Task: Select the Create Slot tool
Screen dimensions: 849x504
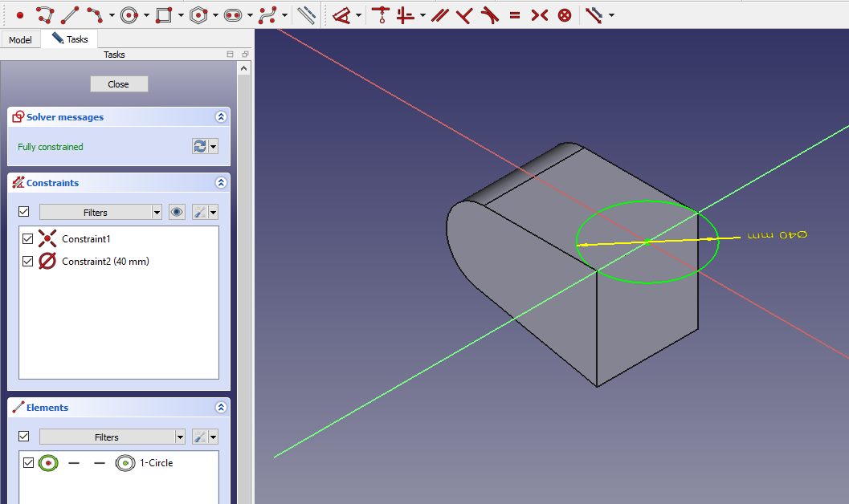Action: [x=233, y=14]
